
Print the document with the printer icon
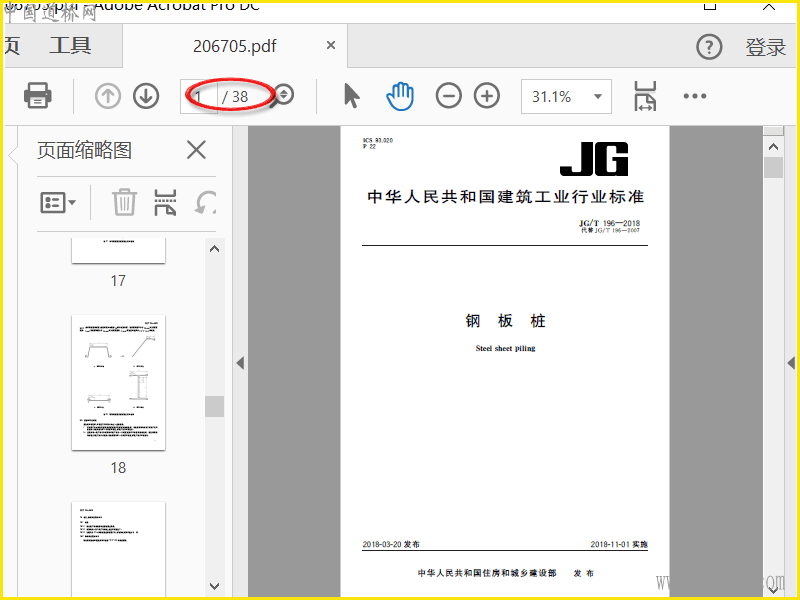tap(37, 95)
